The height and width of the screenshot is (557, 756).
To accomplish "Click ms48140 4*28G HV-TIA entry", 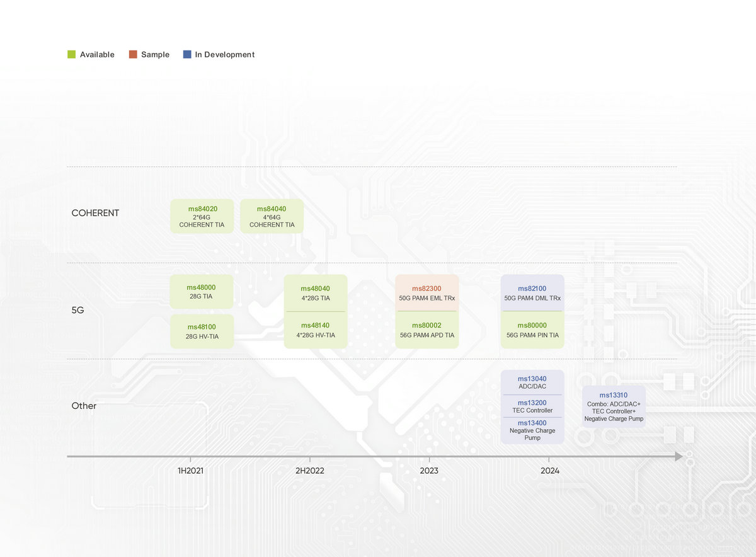I will click(x=315, y=330).
